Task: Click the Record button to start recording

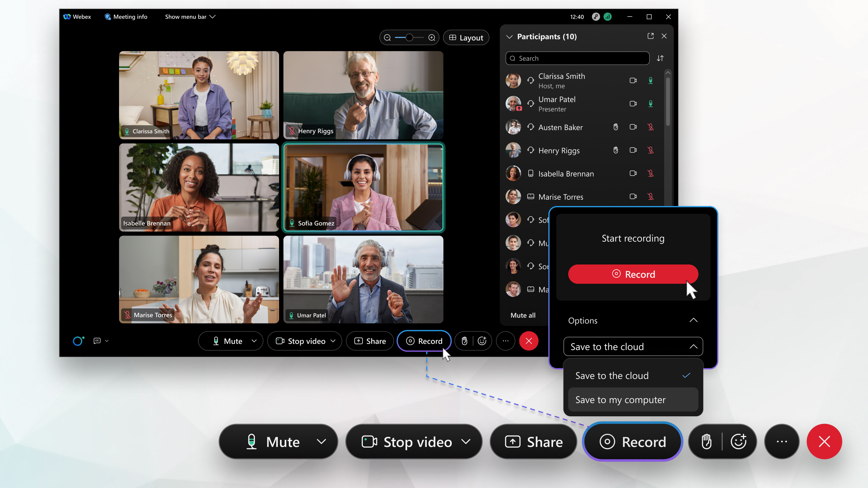Action: (x=633, y=274)
